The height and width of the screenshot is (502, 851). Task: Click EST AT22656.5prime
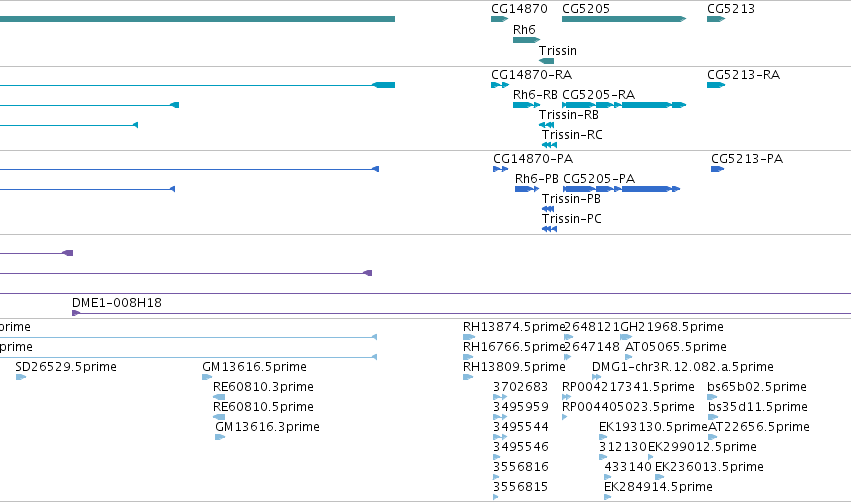tap(759, 428)
